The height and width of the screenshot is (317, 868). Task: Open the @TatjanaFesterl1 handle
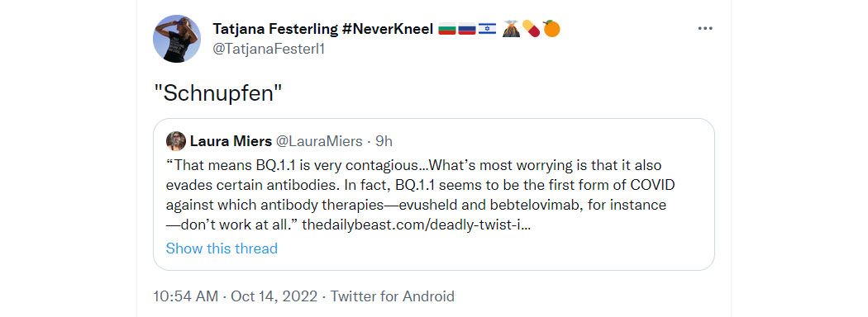pyautogui.click(x=269, y=49)
